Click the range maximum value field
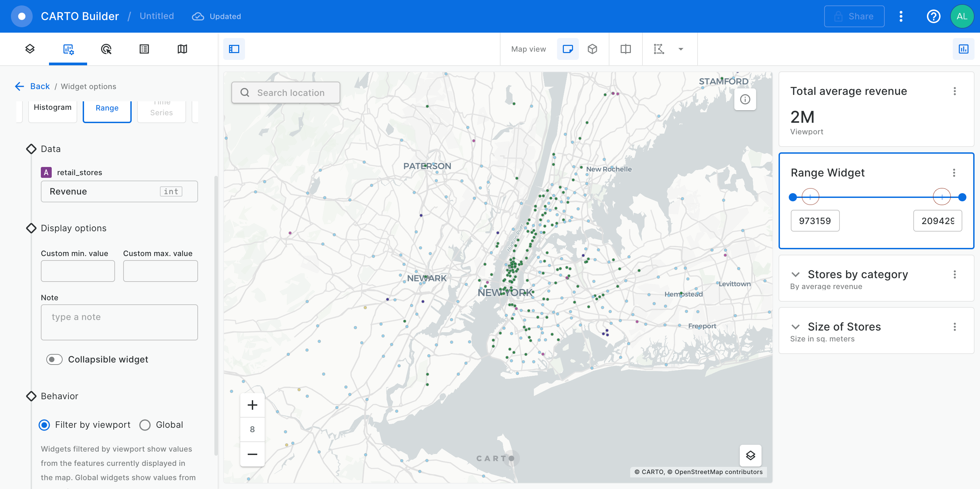Screen dimensions: 980x489 pos(937,221)
